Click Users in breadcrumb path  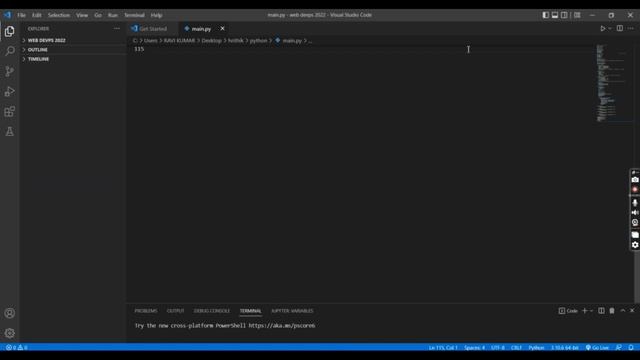tap(151, 40)
